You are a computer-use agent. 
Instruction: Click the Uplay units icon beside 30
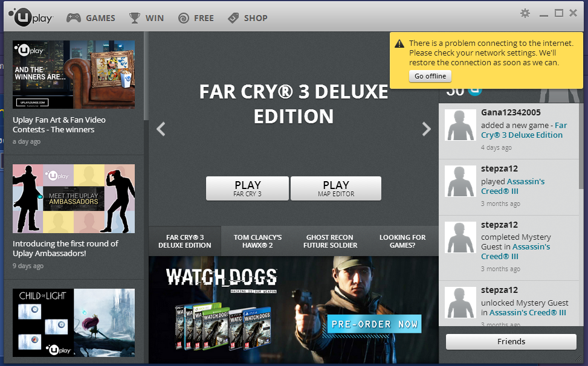(x=475, y=91)
